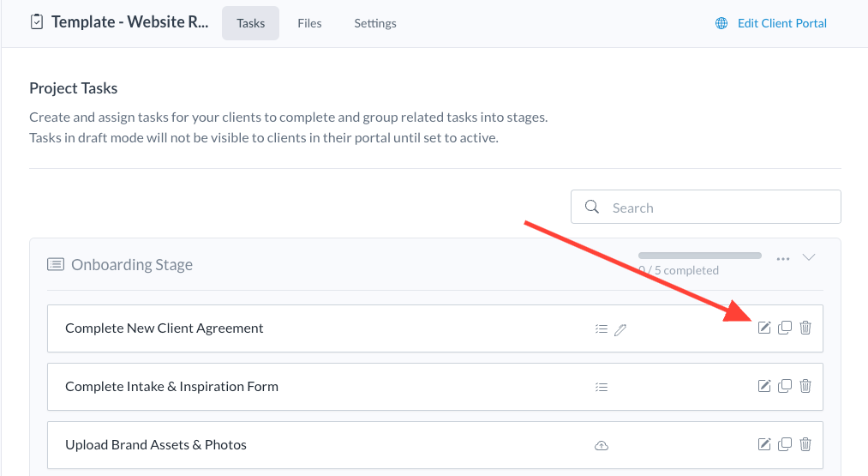Screen dimensions: 868x476
Task: Edit the Complete New Client Agreement task
Action: click(x=764, y=328)
